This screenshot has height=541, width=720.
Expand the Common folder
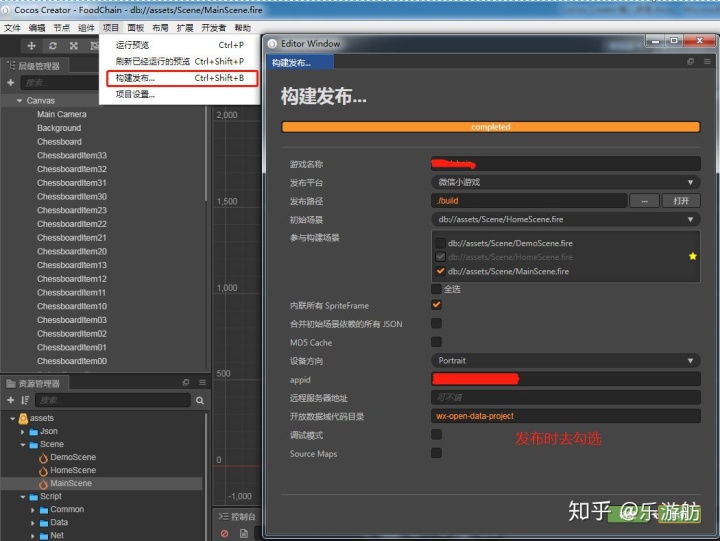coord(33,510)
